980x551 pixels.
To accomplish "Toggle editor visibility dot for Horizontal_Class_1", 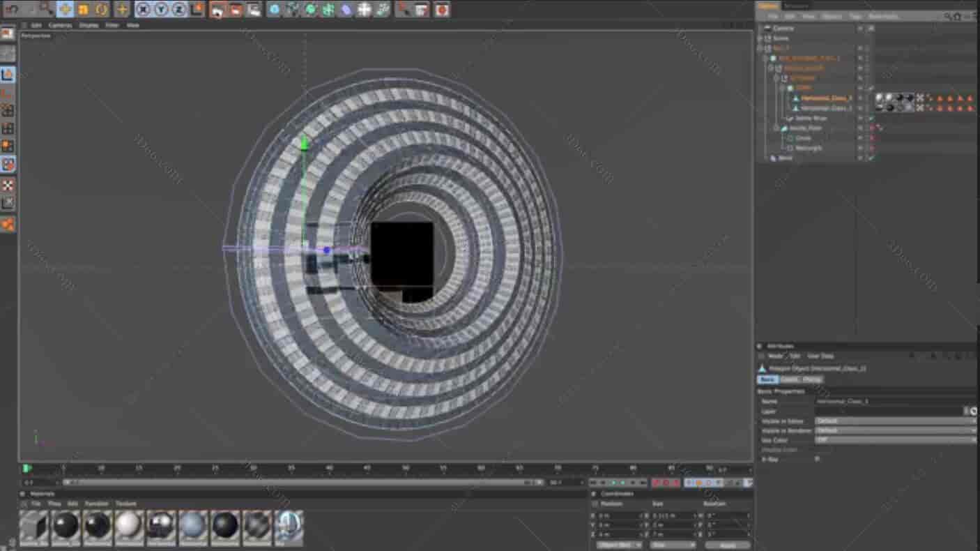I will click(859, 97).
